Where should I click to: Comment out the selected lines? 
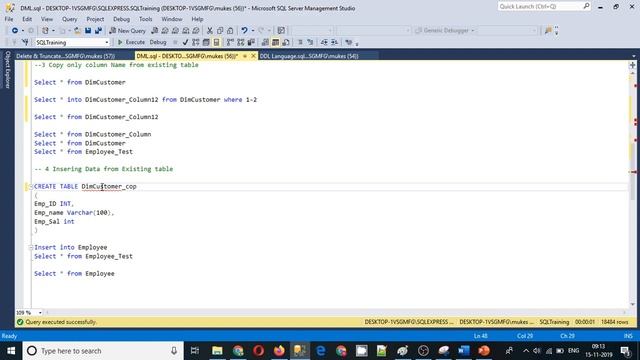[x=300, y=42]
